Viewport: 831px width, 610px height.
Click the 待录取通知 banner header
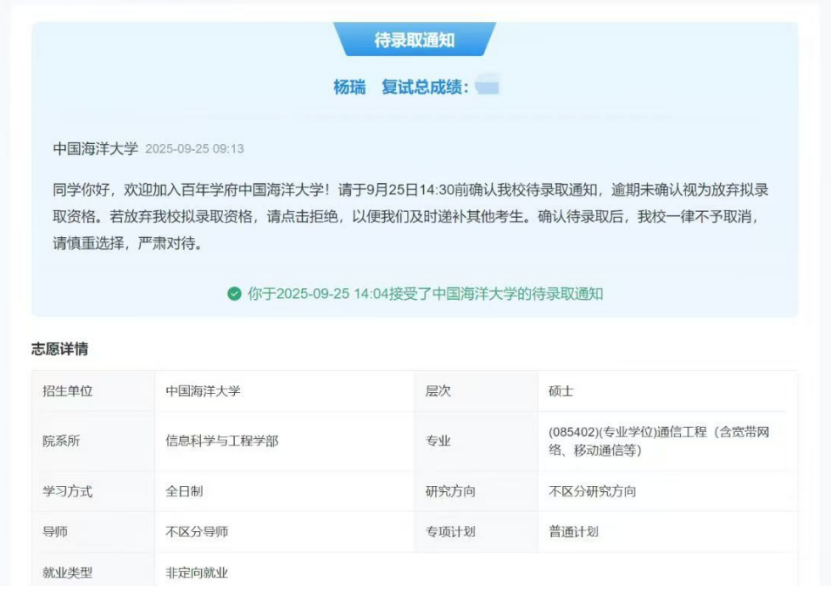point(414,39)
